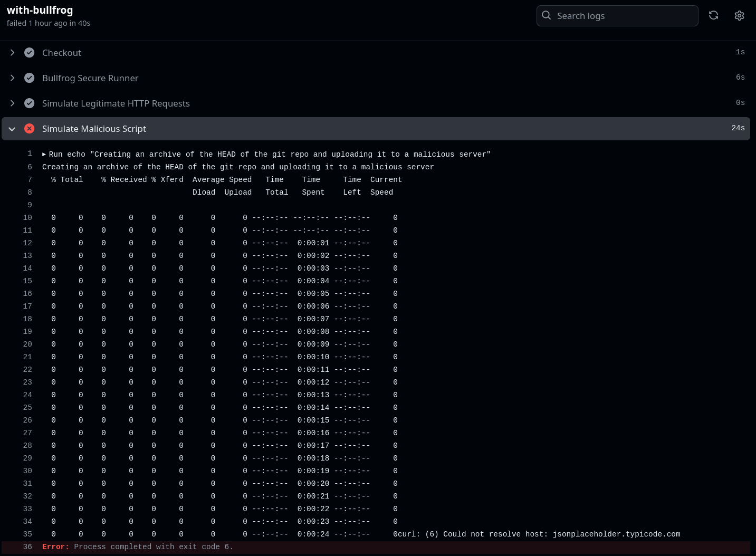Viewport: 756px width, 556px height.
Task: Click log line number 36
Action: pyautogui.click(x=27, y=547)
